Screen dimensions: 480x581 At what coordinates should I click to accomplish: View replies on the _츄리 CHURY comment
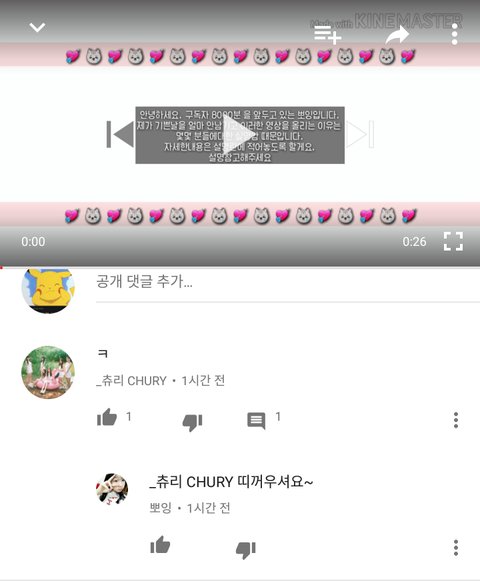(x=256, y=421)
